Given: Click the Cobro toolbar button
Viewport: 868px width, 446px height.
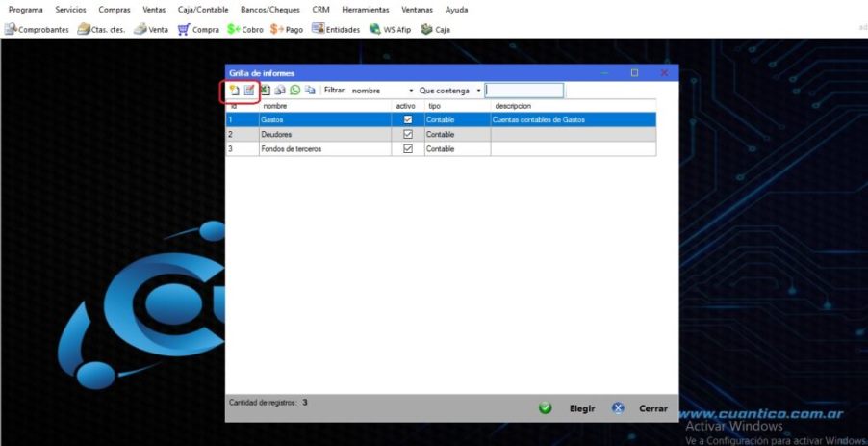Looking at the screenshot, I should coord(245,29).
